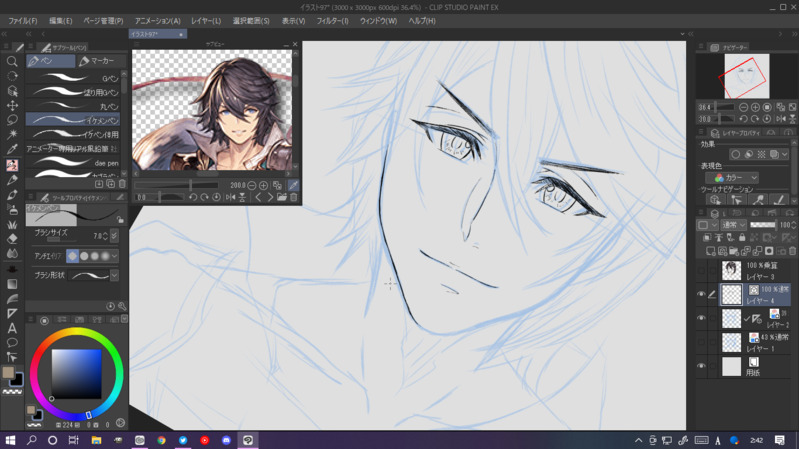Rotate canvas left in Navigator panel
Image resolution: width=799 pixels, height=449 pixels.
(x=743, y=119)
